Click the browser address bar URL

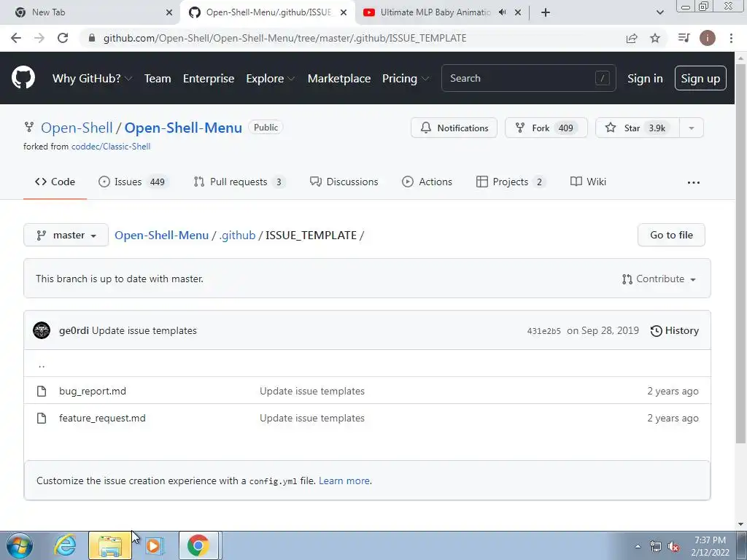tap(285, 38)
